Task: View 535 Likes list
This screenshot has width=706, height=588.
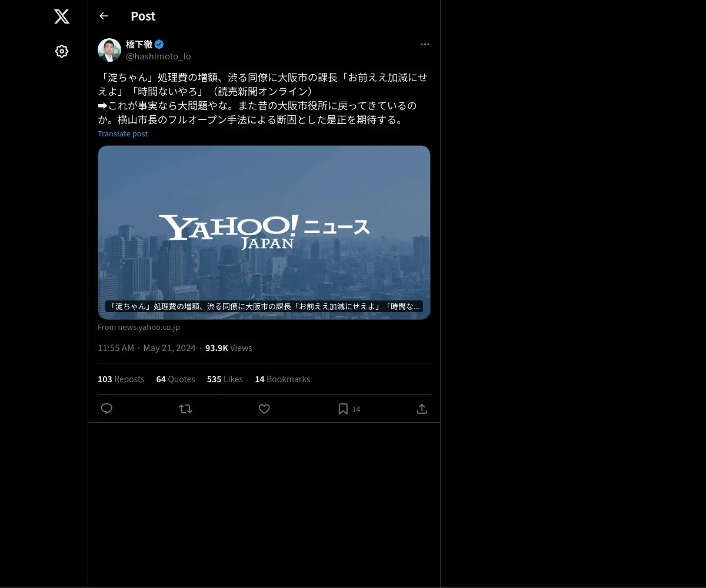Action: click(225, 379)
